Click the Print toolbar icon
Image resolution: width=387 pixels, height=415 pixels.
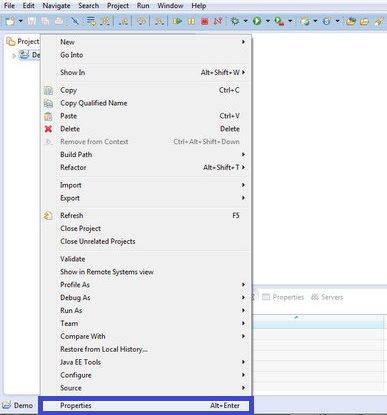[59, 21]
